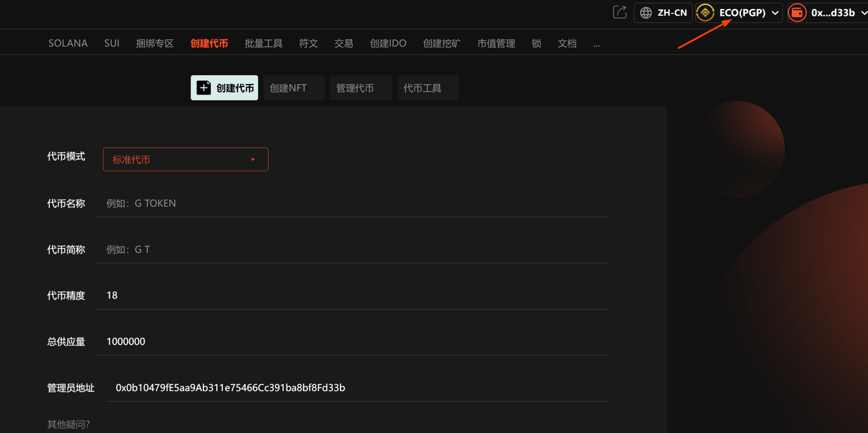Switch to the SOLANA menu item
868x433 pixels.
[x=68, y=43]
